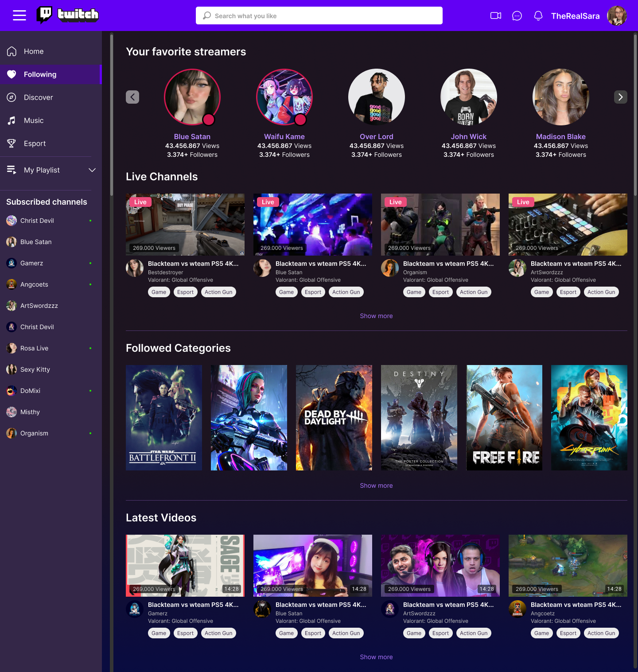Open Blue Satan in subscribed channels
The height and width of the screenshot is (672, 638).
(49, 242)
